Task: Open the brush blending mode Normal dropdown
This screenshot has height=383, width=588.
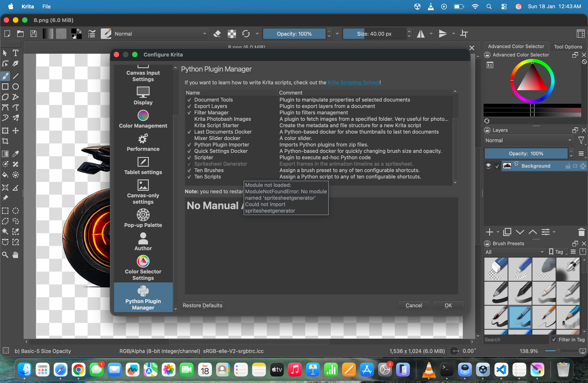Action: coord(160,34)
